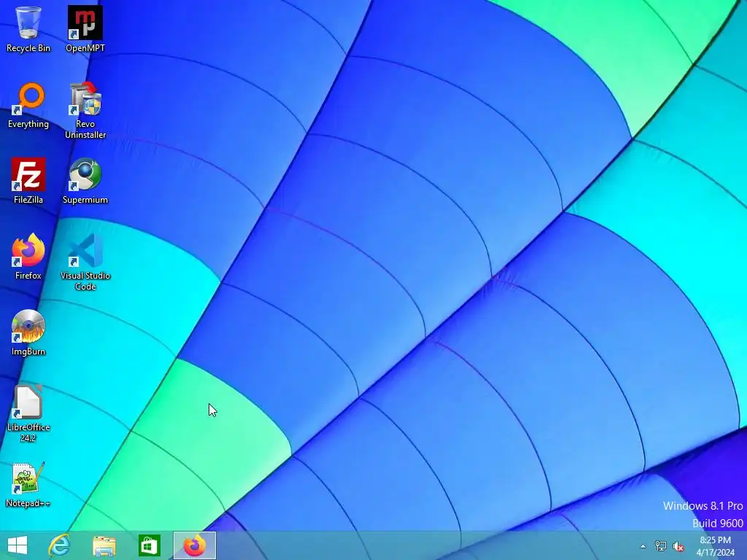Show hidden tray icons arrow

pos(643,546)
